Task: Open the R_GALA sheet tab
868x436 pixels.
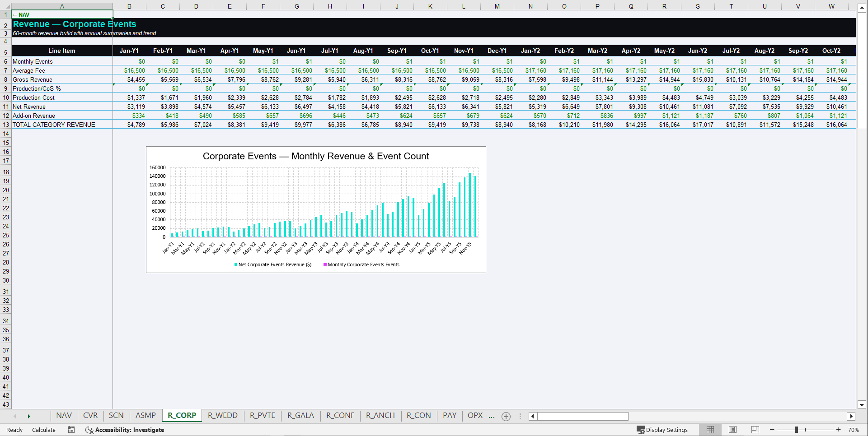Action: (300, 416)
